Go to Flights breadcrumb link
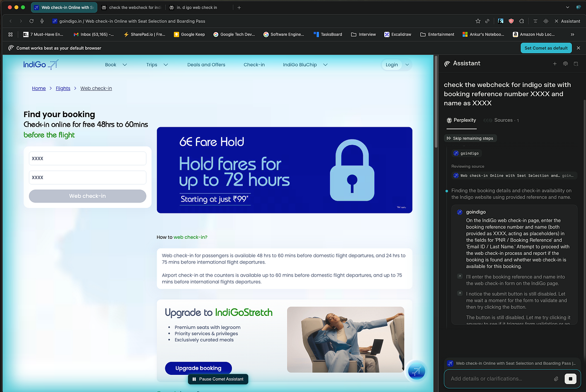Screen dimensions: 586x392 [x=63, y=88]
